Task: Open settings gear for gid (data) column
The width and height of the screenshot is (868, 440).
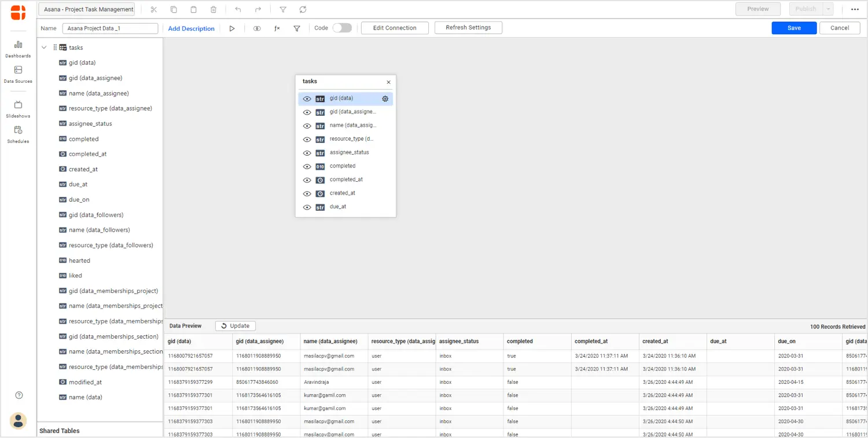Action: coord(385,99)
